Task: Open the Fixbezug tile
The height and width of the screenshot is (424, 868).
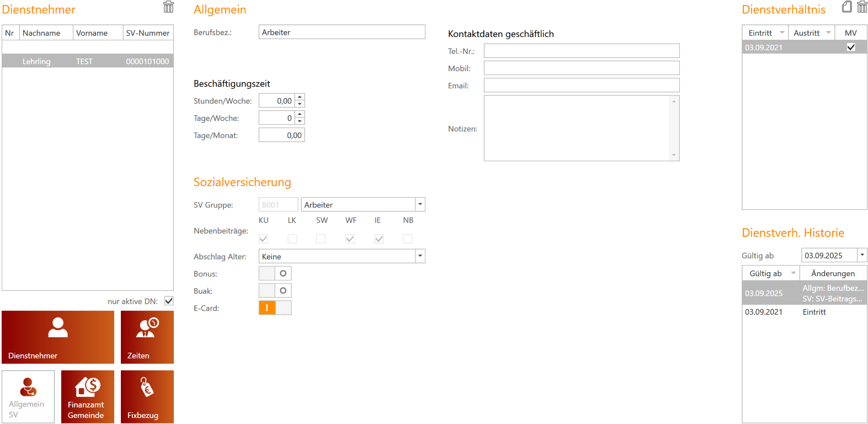Action: coord(147,396)
